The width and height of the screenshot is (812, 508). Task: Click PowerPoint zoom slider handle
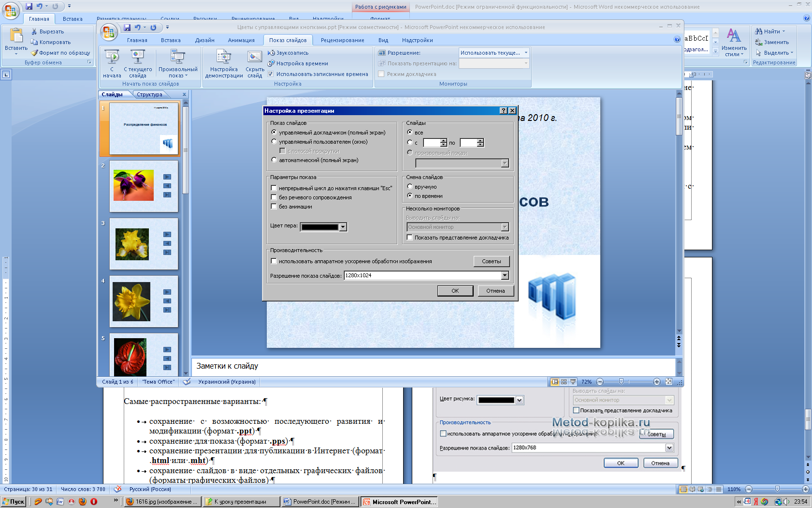622,382
